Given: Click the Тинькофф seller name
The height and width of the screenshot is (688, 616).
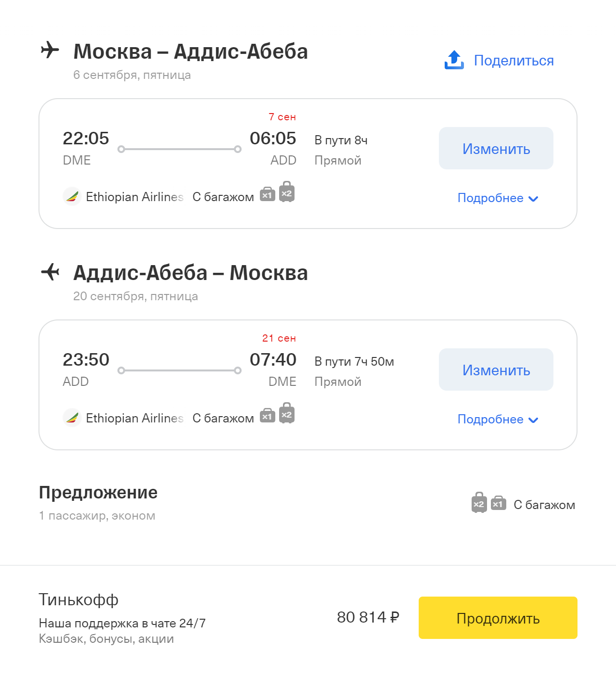Looking at the screenshot, I should coord(78,600).
